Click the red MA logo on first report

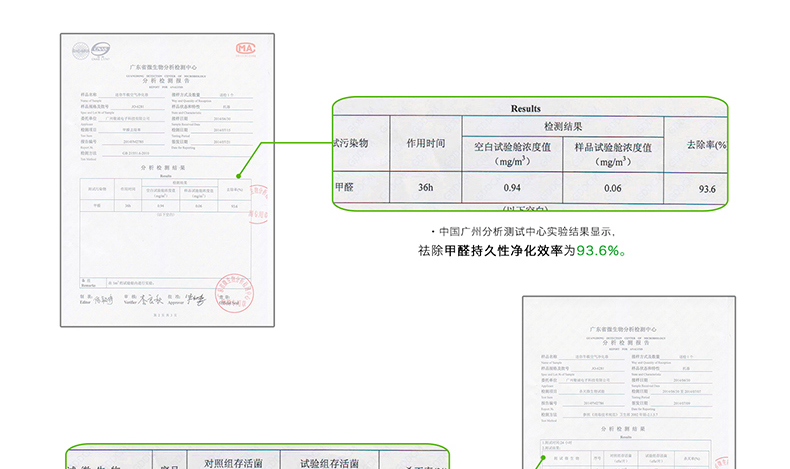[245, 48]
